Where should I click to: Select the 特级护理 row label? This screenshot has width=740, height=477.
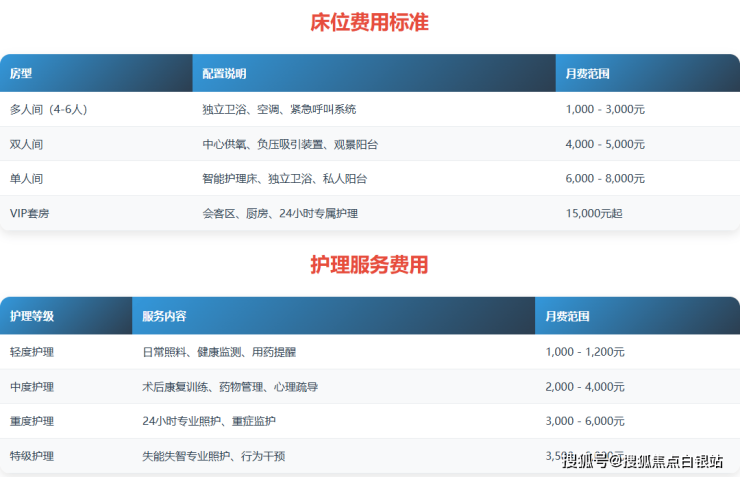click(32, 456)
